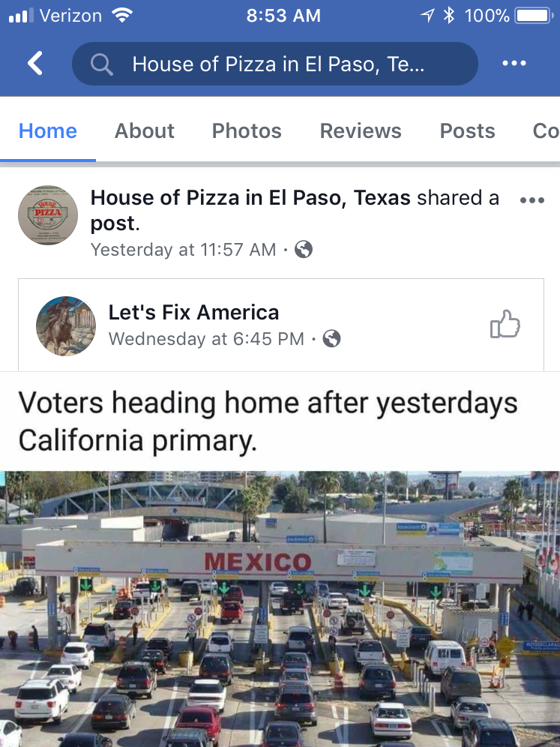Tap globe icon beside Wednesday timestamp
560x747 pixels.
331,339
